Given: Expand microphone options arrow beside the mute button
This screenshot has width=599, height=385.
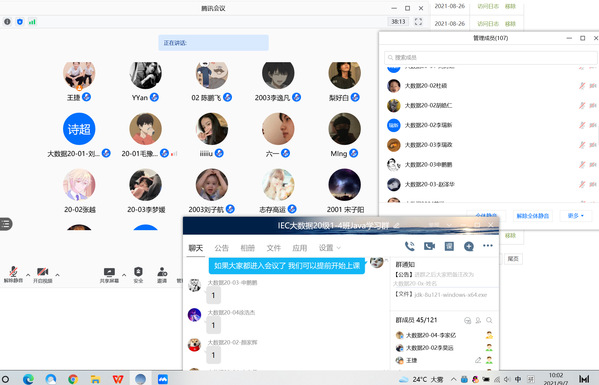Looking at the screenshot, I should click(28, 275).
